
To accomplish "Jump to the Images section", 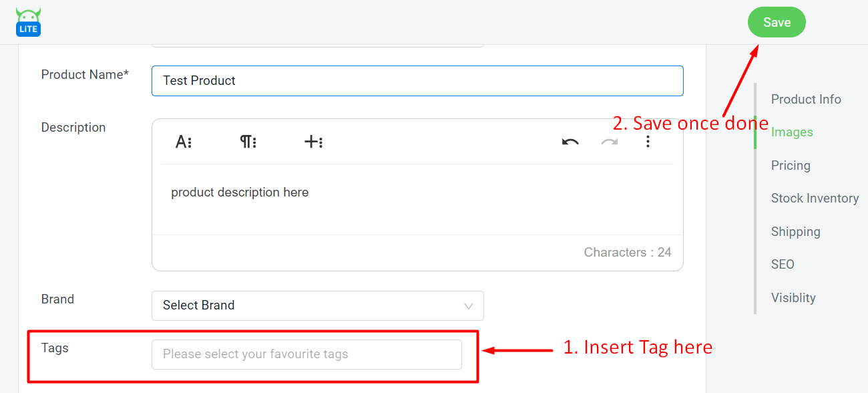I will click(x=792, y=132).
